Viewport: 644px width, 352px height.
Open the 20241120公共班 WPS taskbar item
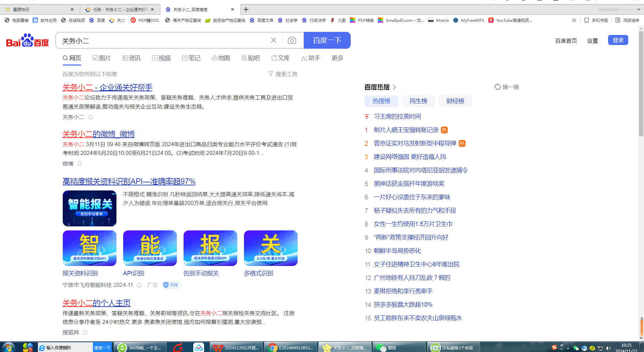point(237,347)
